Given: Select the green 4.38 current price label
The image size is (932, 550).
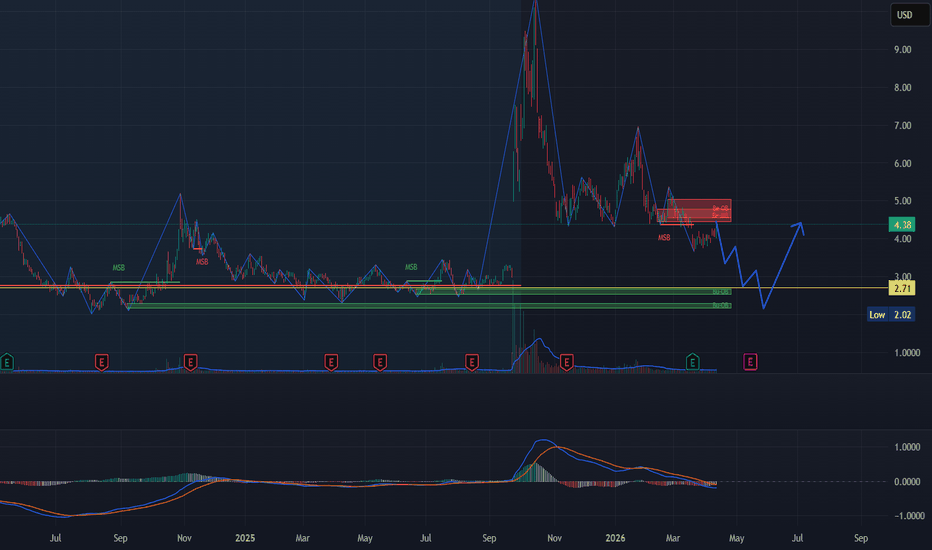Looking at the screenshot, I should 902,225.
